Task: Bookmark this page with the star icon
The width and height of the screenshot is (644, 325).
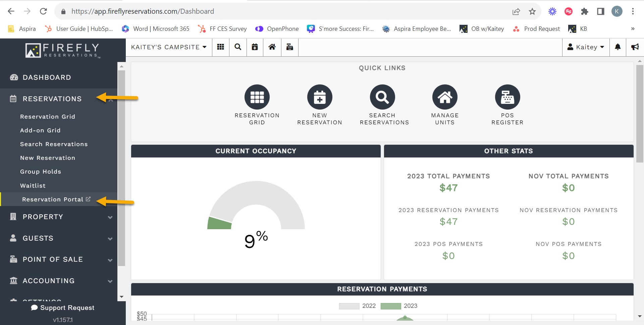Action: click(532, 11)
